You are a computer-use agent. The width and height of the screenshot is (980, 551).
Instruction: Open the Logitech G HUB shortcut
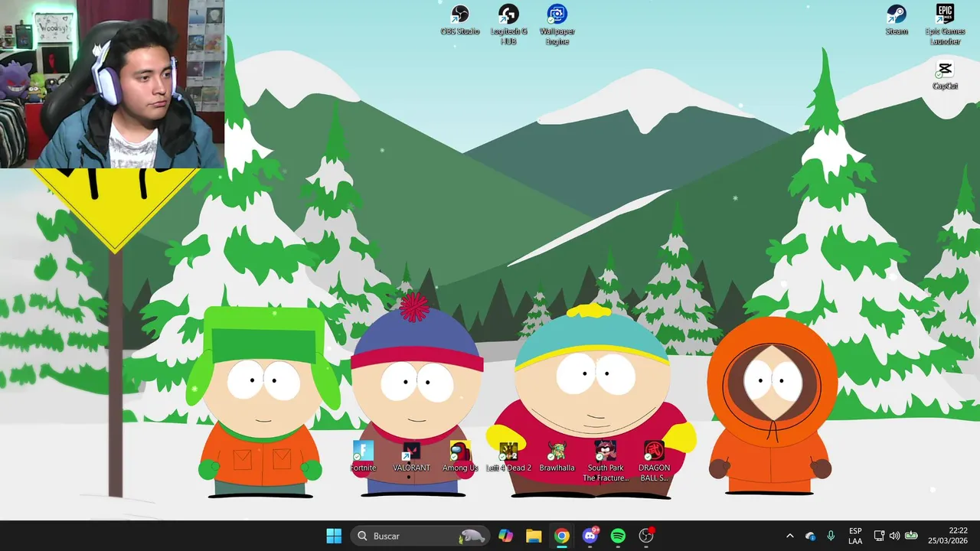(x=508, y=24)
